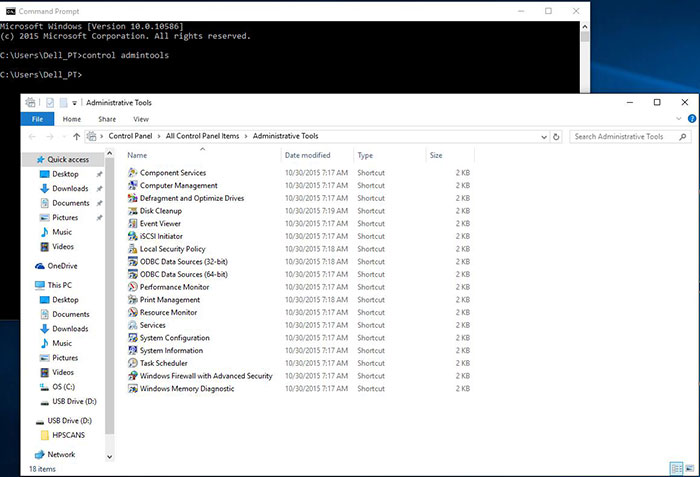
Task: Navigate up one folder level with up arrow
Action: point(76,136)
